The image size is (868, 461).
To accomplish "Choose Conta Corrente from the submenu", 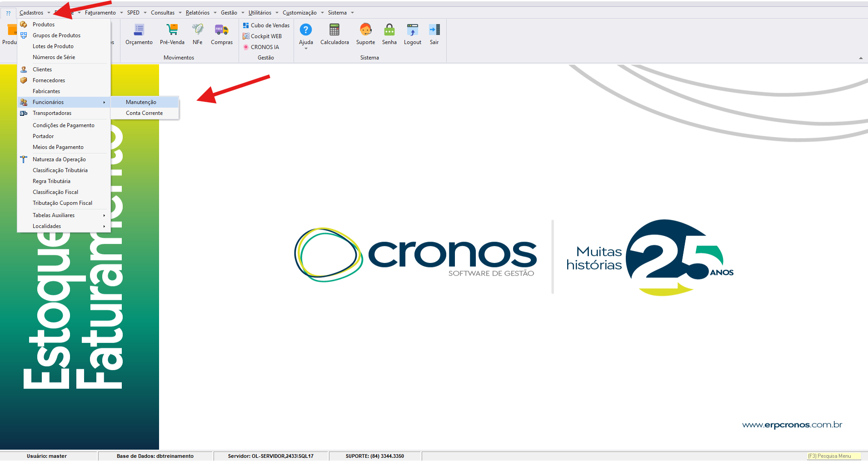I will point(145,113).
